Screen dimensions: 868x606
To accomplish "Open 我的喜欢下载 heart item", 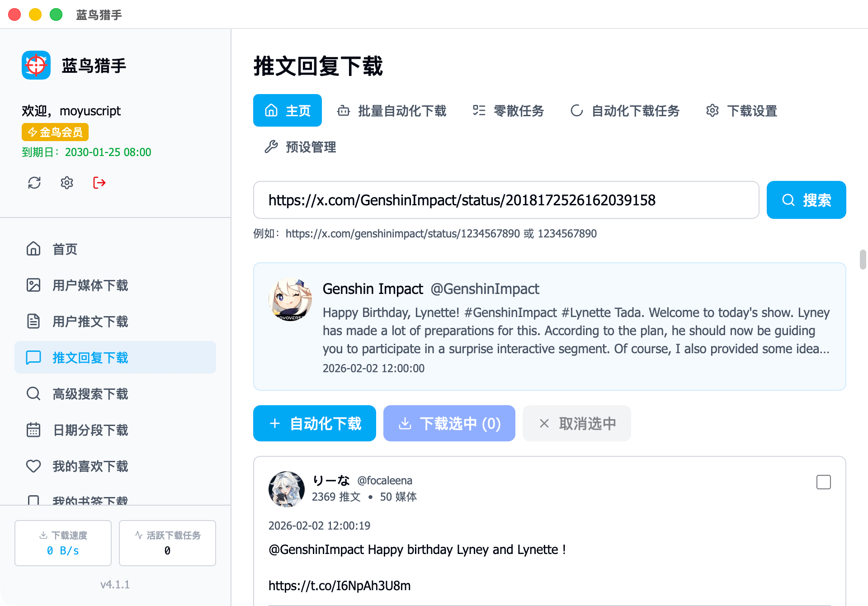I will click(x=90, y=466).
